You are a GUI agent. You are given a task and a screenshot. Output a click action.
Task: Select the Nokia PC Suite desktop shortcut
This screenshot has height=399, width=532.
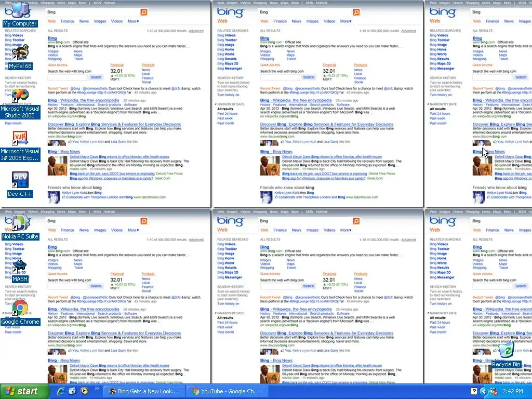pyautogui.click(x=20, y=228)
